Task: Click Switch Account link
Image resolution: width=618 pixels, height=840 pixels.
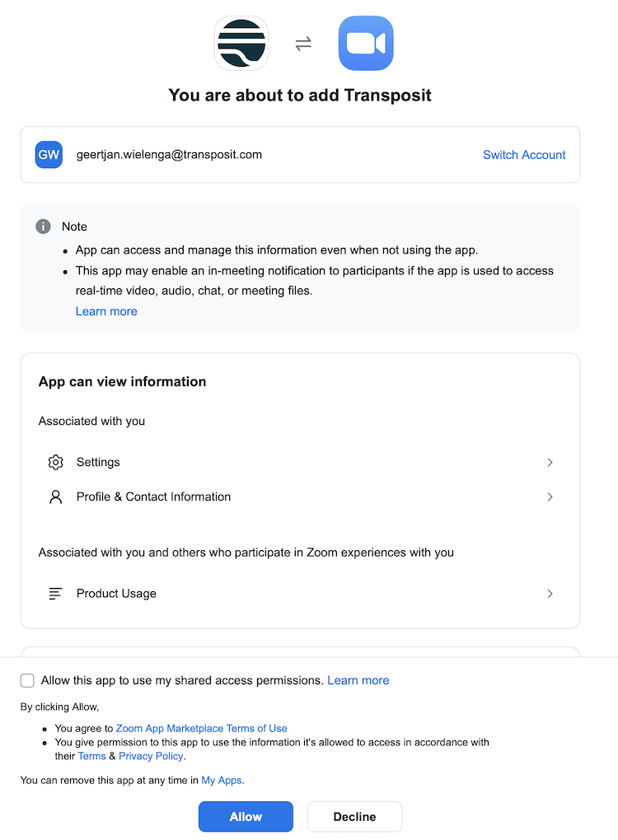Action: (x=524, y=155)
